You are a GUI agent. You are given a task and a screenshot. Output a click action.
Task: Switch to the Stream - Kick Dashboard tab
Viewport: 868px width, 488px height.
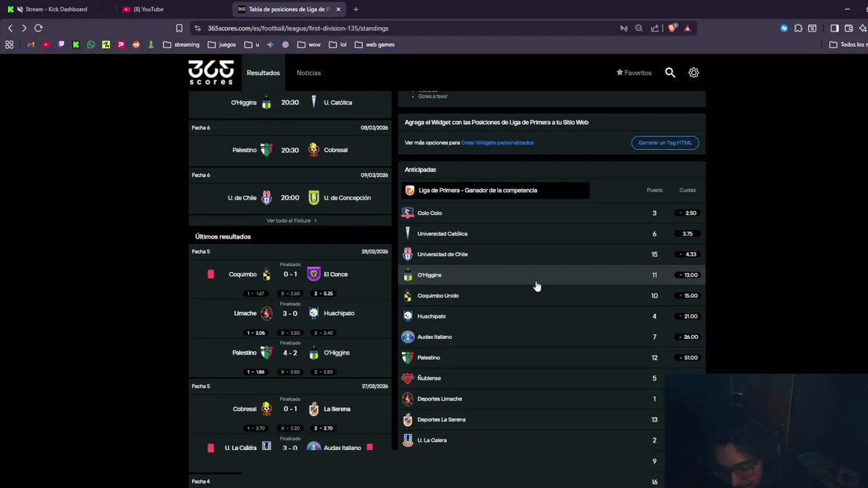pos(56,9)
